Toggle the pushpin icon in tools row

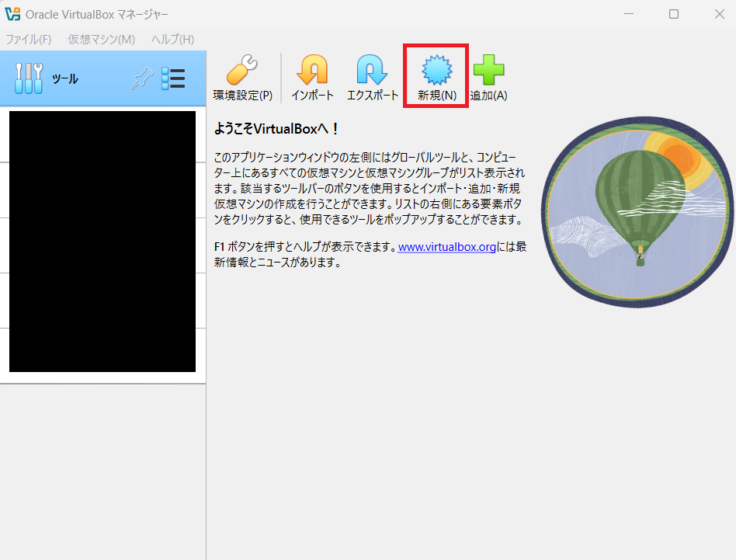(x=141, y=78)
